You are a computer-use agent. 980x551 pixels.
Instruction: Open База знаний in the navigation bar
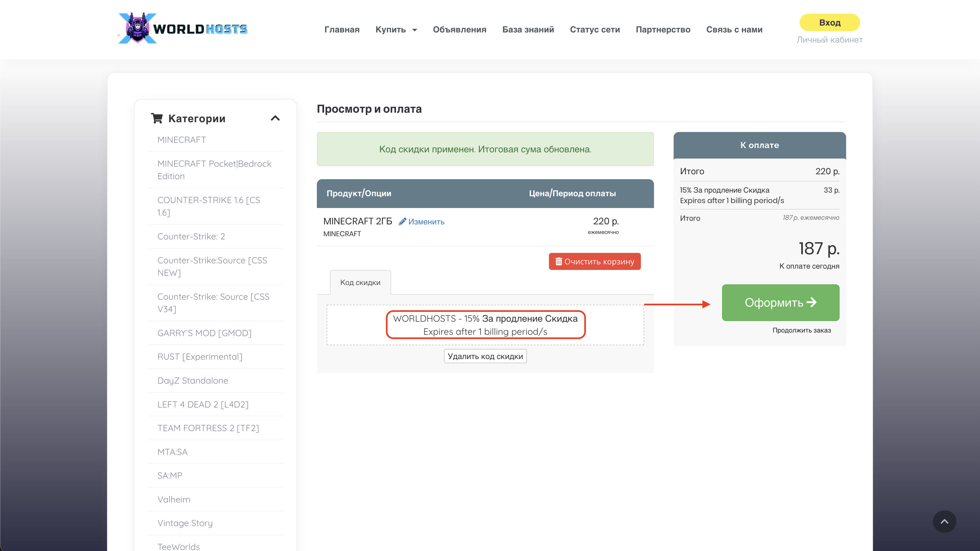[x=528, y=29]
